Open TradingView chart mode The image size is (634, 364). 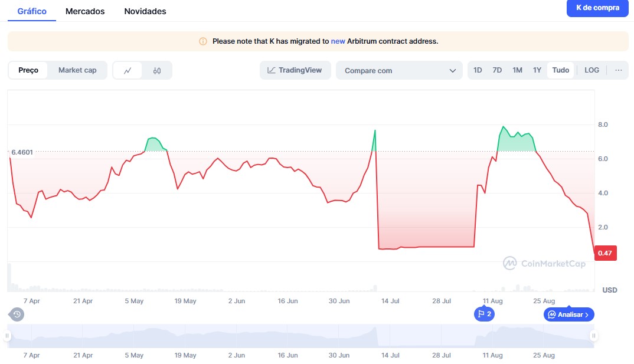pos(295,70)
